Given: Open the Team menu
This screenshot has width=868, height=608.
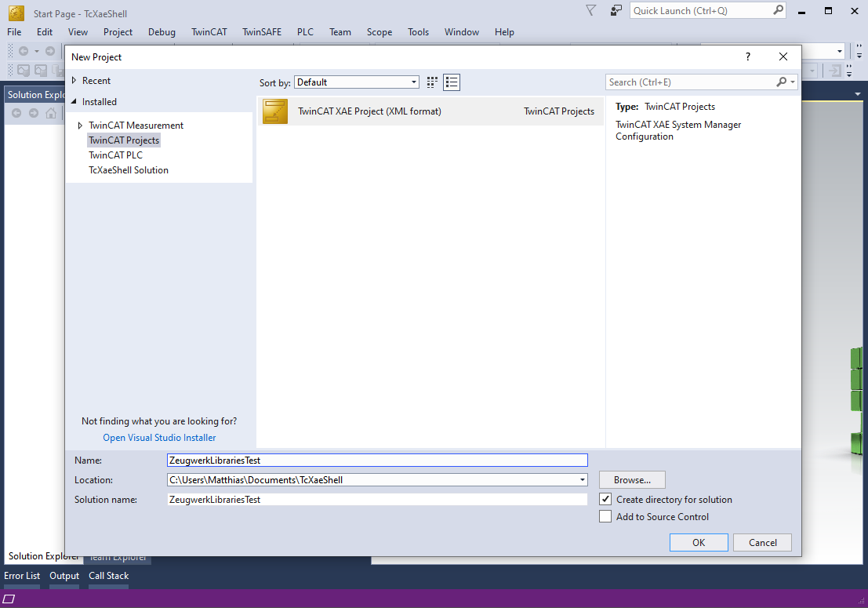Looking at the screenshot, I should point(340,32).
